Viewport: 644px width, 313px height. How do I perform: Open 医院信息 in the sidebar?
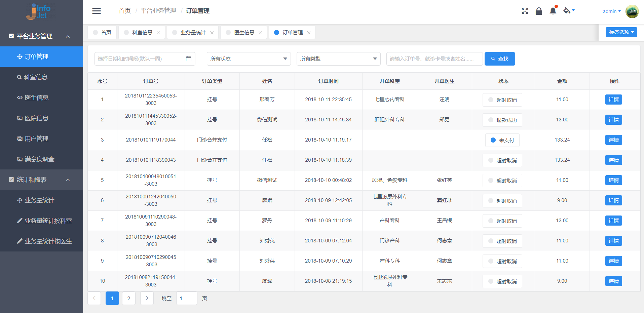coord(36,118)
